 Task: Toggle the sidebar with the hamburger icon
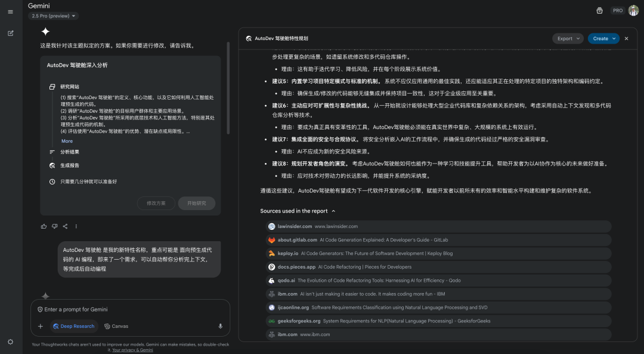10,12
